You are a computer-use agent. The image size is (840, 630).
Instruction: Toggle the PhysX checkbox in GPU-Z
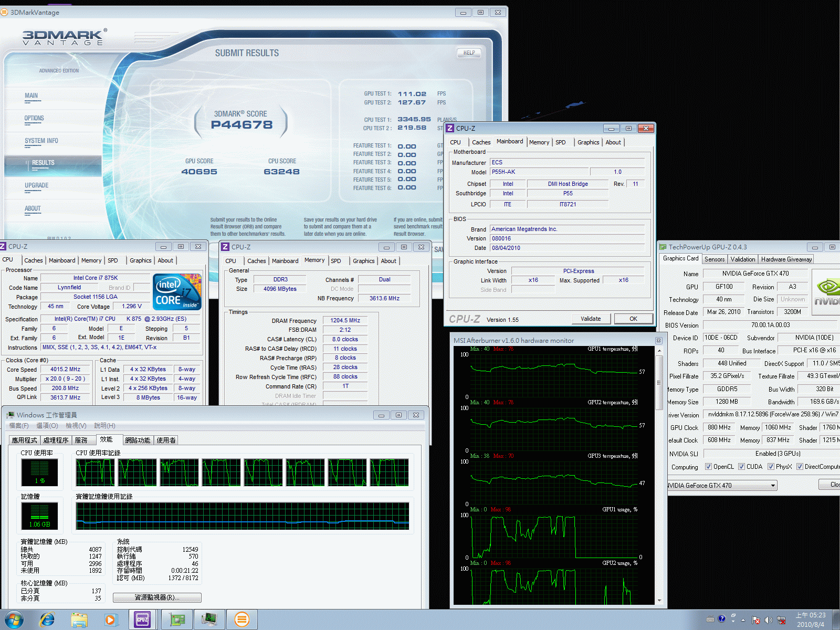click(771, 467)
